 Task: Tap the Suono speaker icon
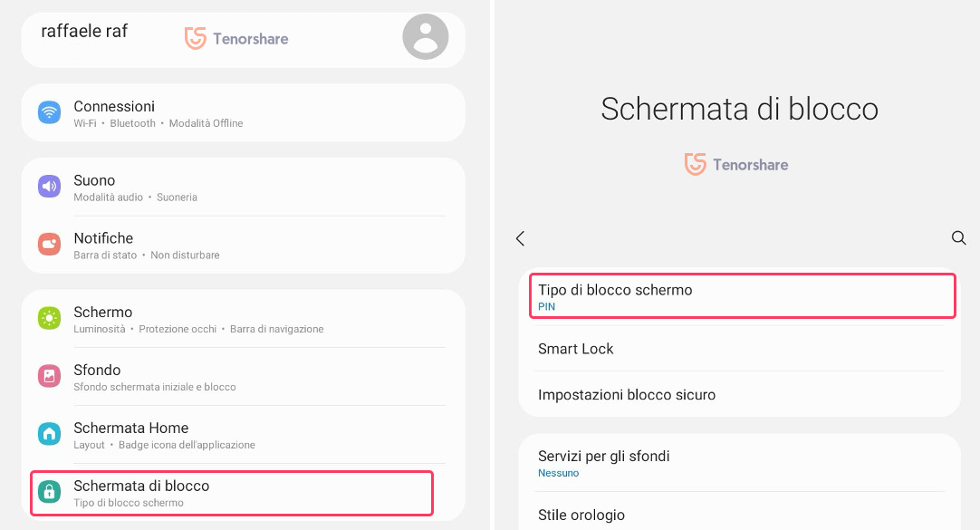point(49,187)
